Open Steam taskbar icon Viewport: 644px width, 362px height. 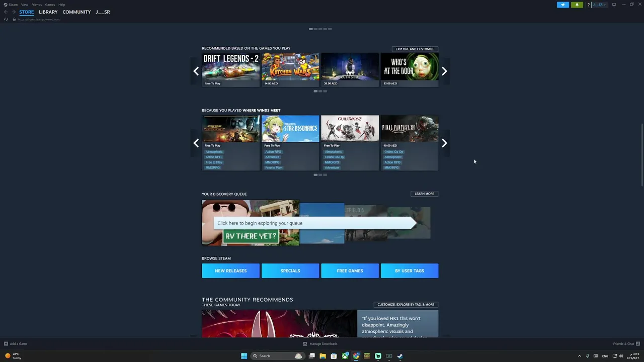pos(400,356)
